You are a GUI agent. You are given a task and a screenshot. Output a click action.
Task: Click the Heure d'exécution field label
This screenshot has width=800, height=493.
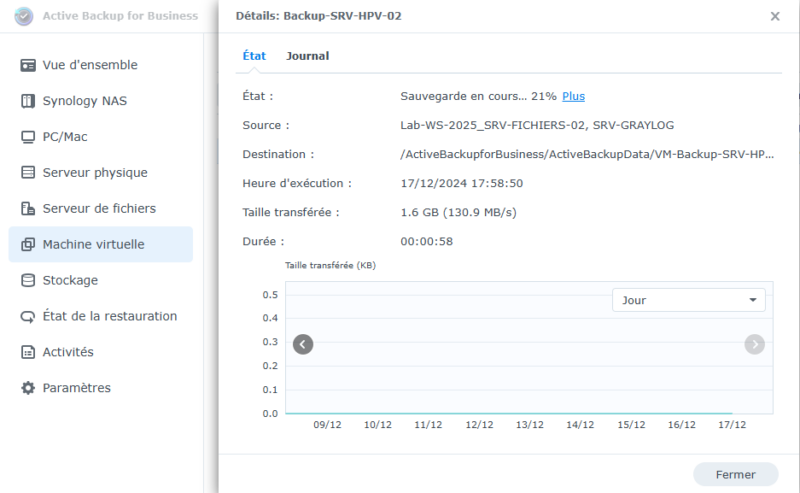(297, 184)
